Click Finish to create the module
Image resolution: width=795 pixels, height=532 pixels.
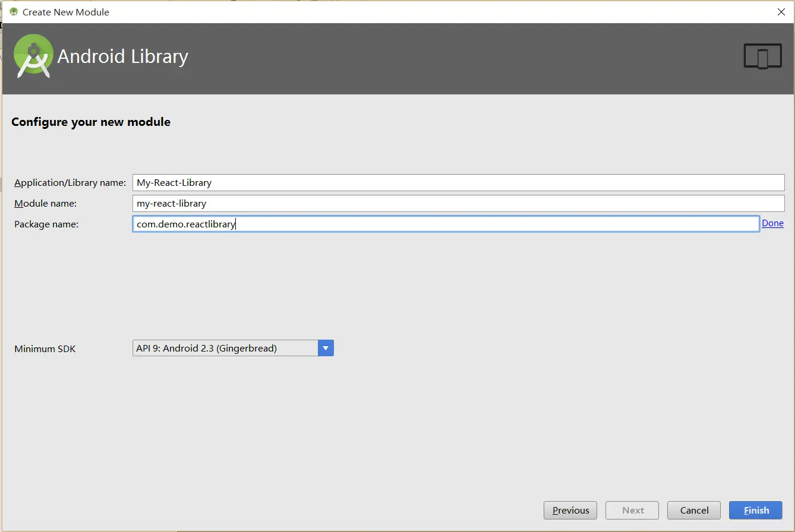click(x=756, y=510)
